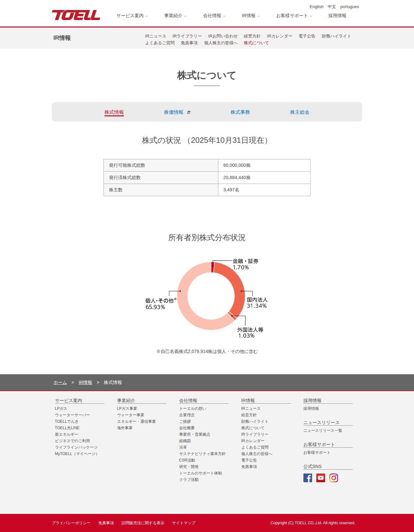
Task: Open the Instagram profile icon
Action: coord(333,478)
